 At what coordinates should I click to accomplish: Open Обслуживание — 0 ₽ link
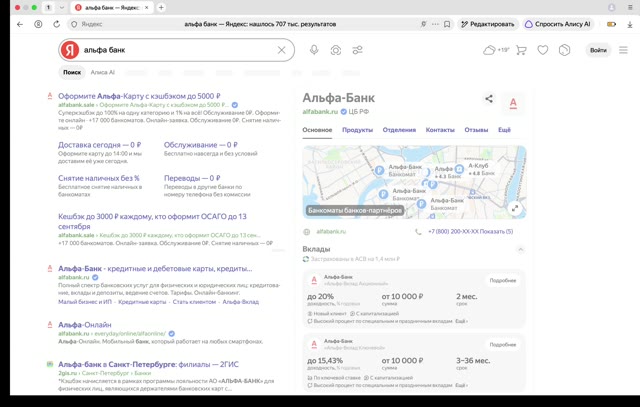pos(201,145)
